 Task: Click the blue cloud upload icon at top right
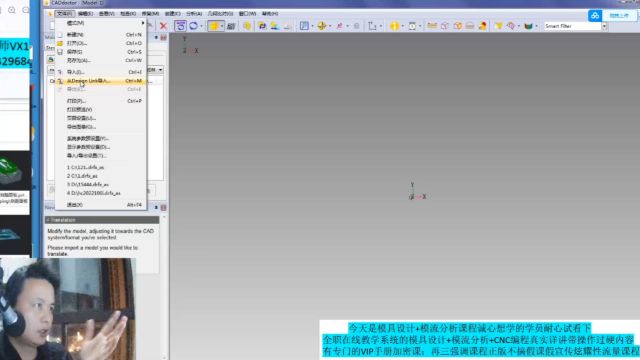[595, 16]
